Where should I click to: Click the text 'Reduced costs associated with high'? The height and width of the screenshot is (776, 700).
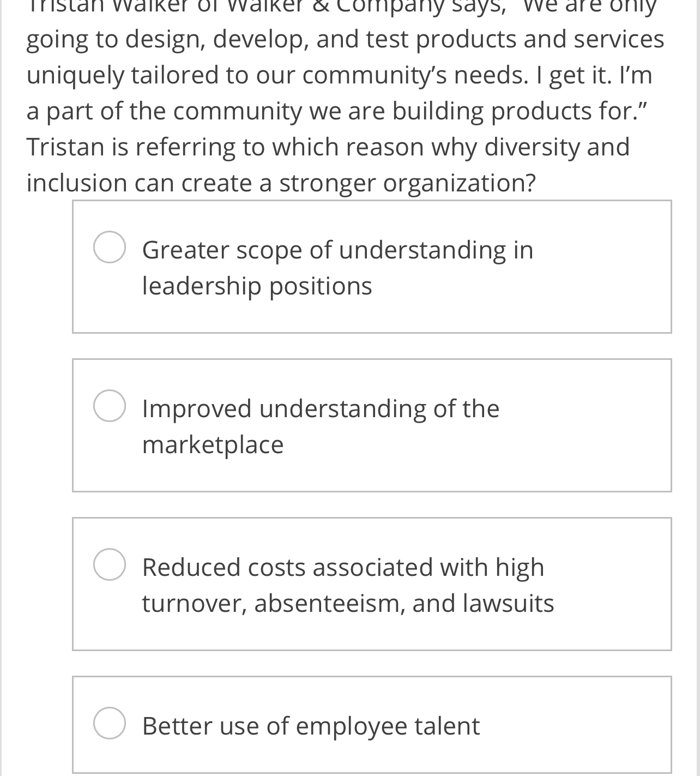pyautogui.click(x=343, y=567)
